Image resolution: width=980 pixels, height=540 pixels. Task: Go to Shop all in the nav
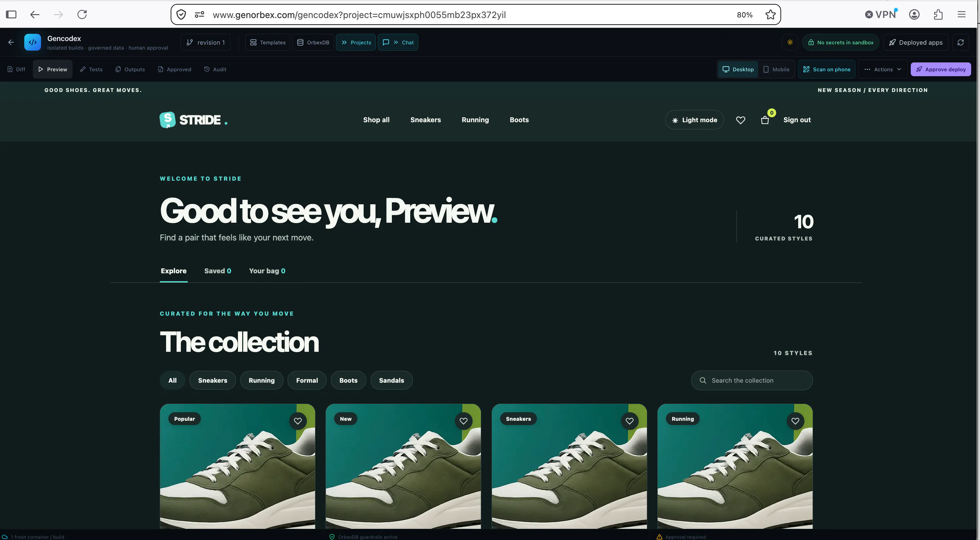pos(376,120)
